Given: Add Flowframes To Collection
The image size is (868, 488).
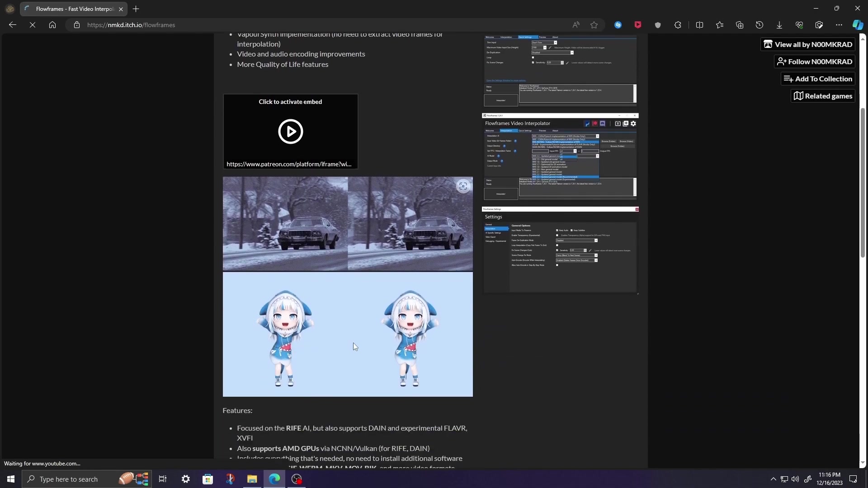Looking at the screenshot, I should [x=818, y=79].
